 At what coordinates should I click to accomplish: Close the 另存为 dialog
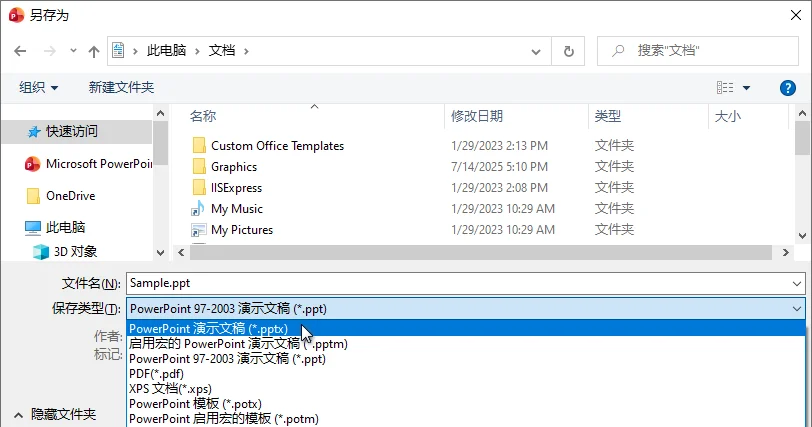coord(796,15)
